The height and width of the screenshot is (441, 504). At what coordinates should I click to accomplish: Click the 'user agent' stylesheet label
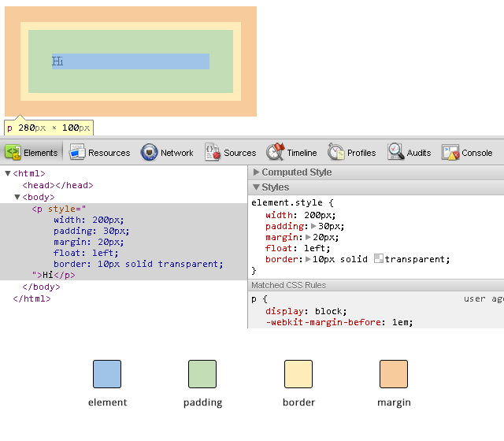(x=484, y=299)
